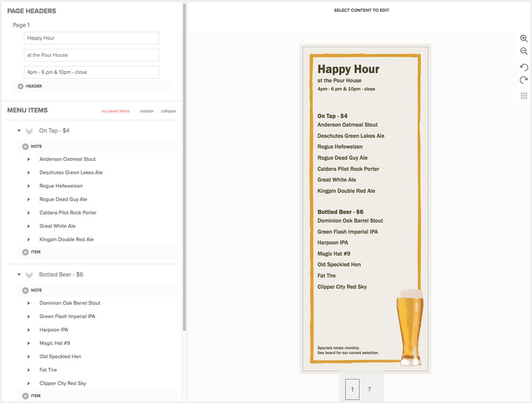
Task: Expand Deschutes Green Lakes Ale item
Action: pos(29,173)
